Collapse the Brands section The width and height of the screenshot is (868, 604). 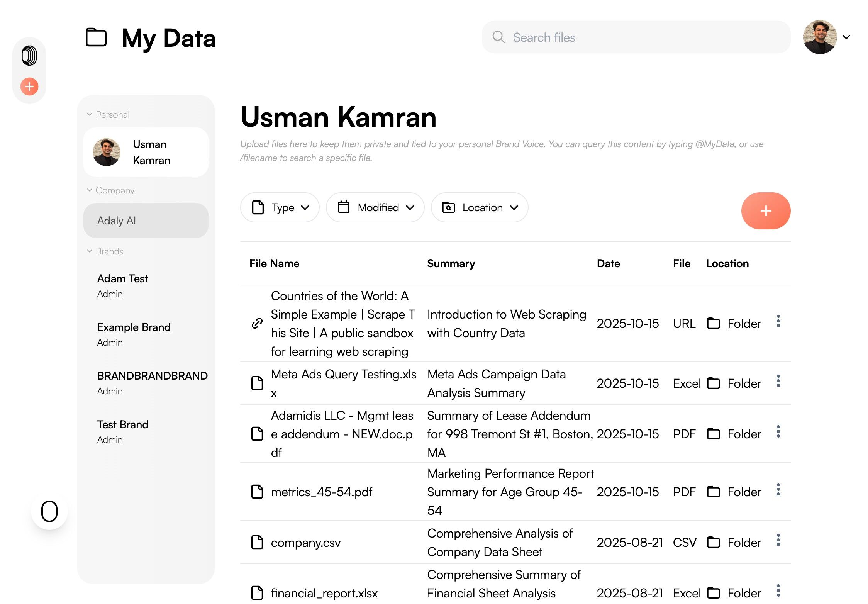coord(90,251)
